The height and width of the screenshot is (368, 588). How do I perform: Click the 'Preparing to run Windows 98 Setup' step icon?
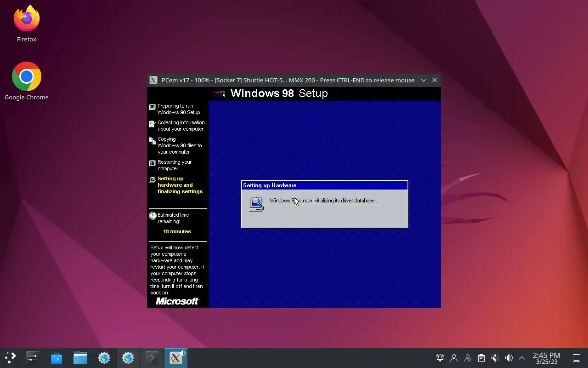pyautogui.click(x=153, y=107)
